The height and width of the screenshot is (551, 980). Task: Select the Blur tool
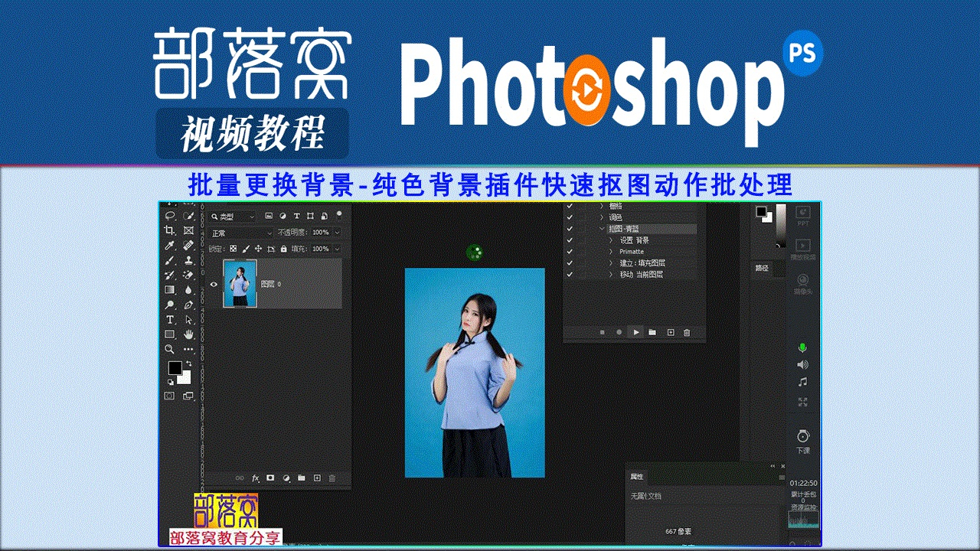click(x=188, y=290)
